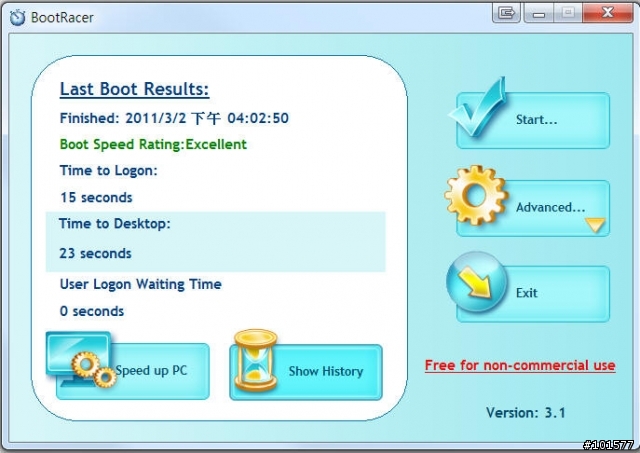Click the monitor with gears icon
Screen dimensions: 640x453
(x=81, y=359)
